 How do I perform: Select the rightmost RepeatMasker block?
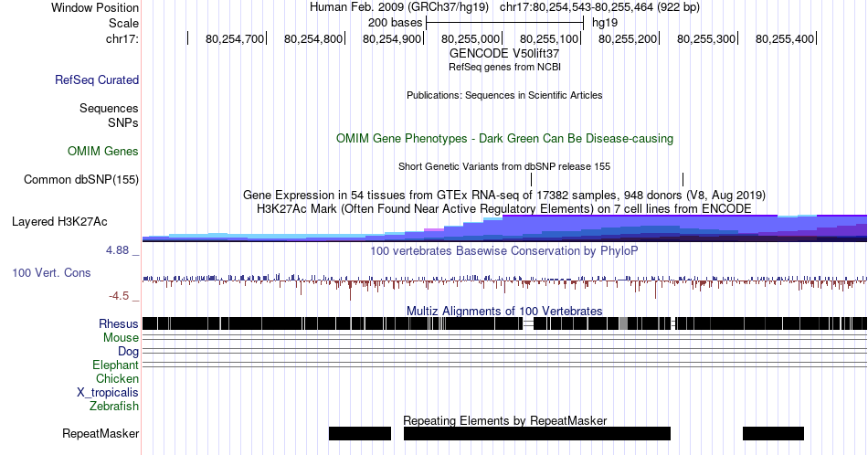coord(773,433)
